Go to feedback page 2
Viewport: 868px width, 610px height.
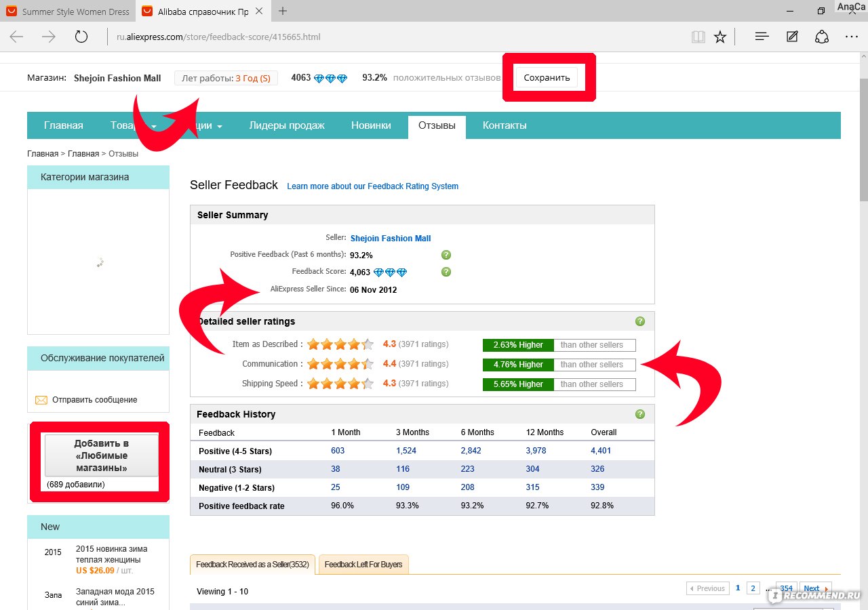753,588
